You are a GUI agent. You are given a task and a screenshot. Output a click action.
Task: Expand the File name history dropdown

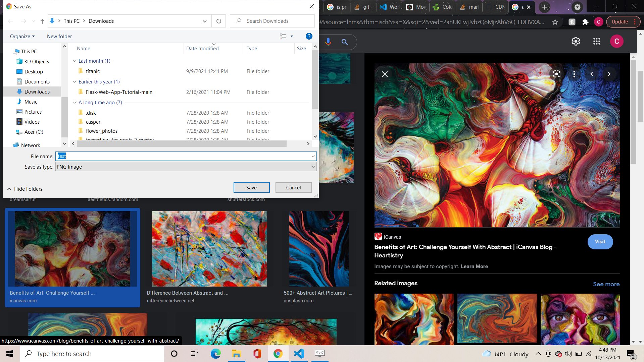(313, 156)
